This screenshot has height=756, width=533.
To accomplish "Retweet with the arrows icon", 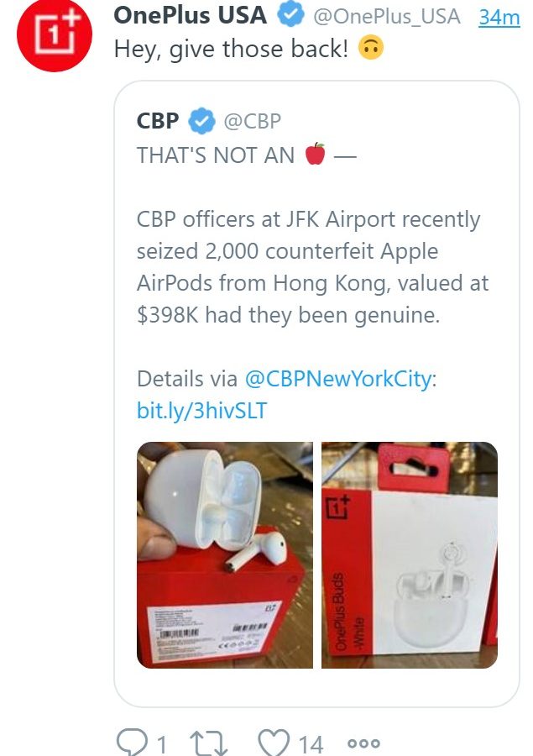I will [x=208, y=743].
